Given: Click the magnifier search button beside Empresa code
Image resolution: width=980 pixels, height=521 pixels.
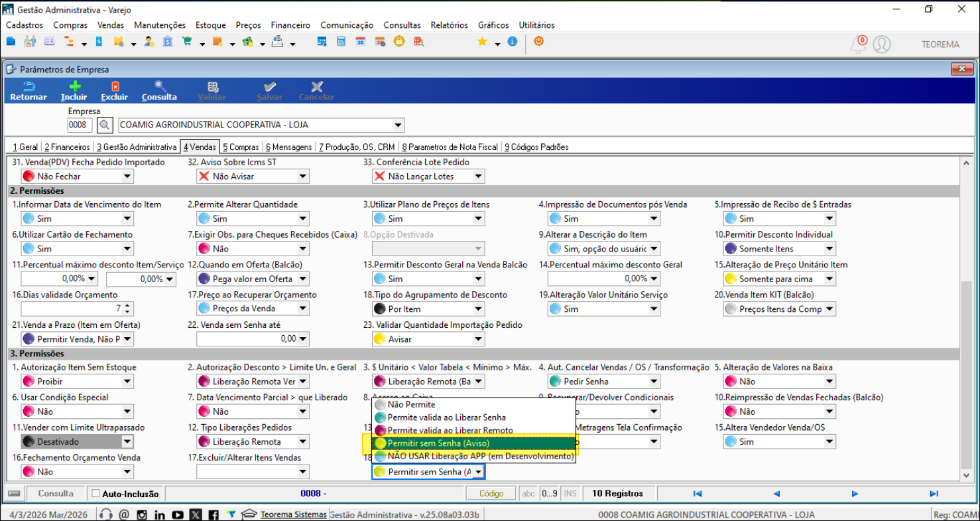Looking at the screenshot, I should [x=105, y=125].
